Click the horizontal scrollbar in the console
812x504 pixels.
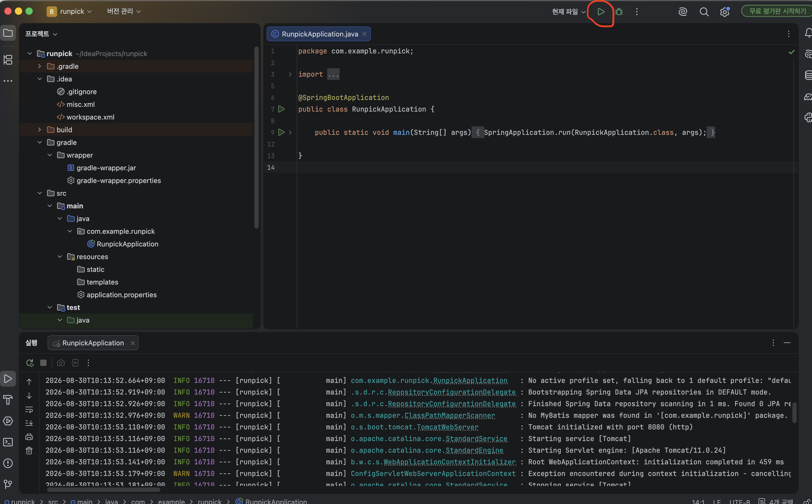tap(104, 490)
